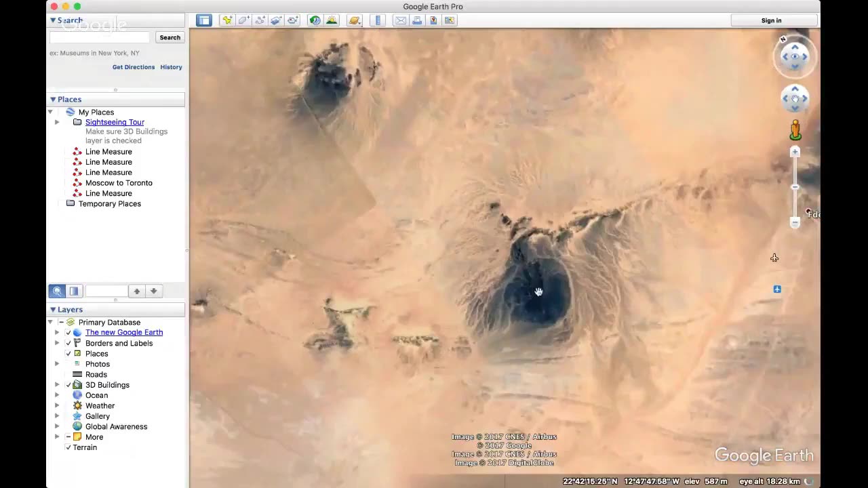The image size is (868, 488).
Task: Uncheck the Terrain layer checkbox
Action: tap(68, 447)
